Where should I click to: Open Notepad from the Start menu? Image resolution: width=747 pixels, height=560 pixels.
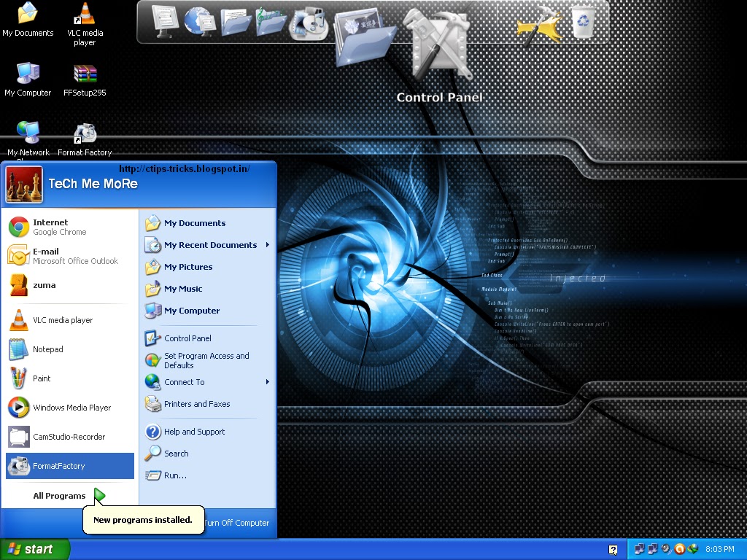[70, 349]
